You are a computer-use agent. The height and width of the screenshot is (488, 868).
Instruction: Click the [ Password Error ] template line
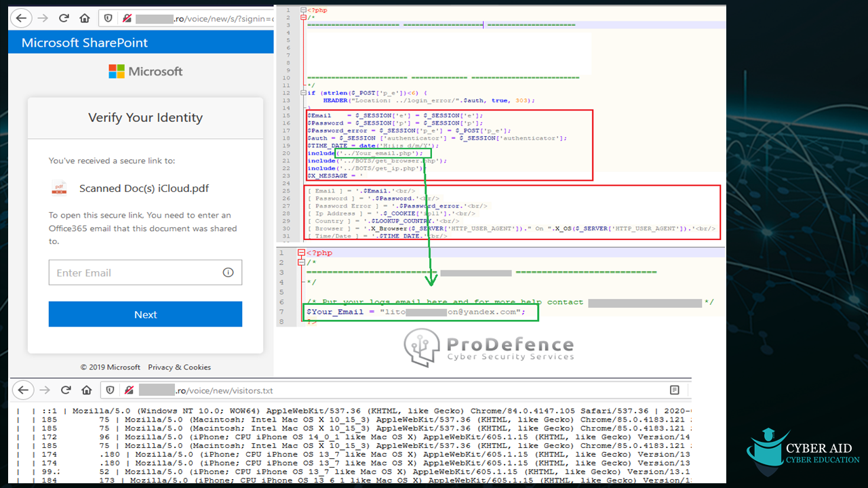pyautogui.click(x=397, y=206)
